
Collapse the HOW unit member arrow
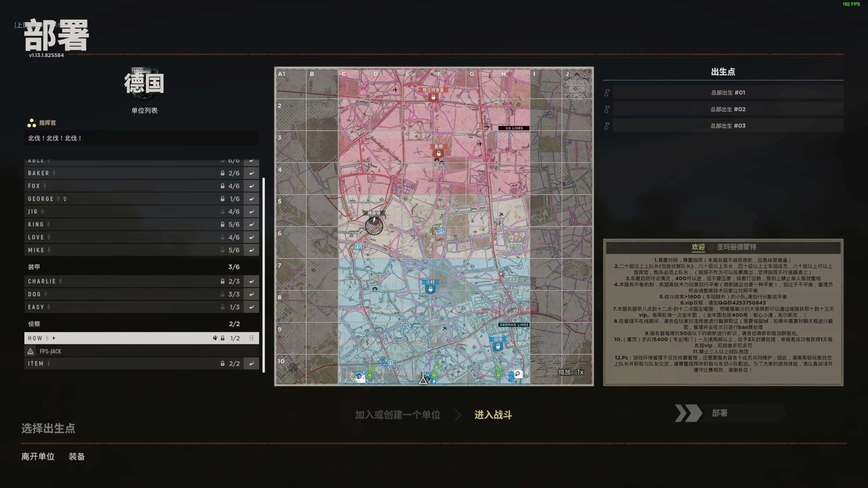(x=54, y=338)
